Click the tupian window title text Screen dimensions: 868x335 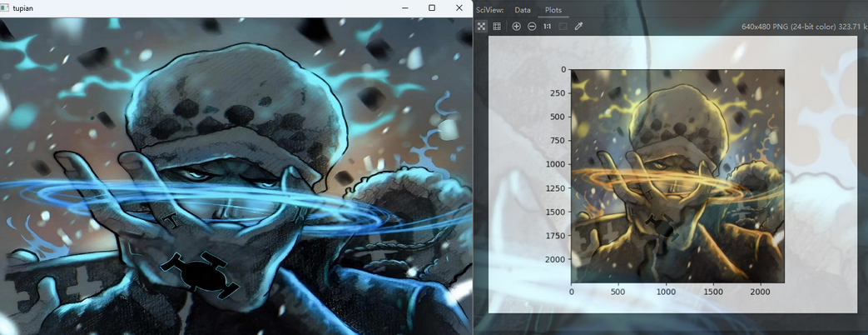pos(22,8)
